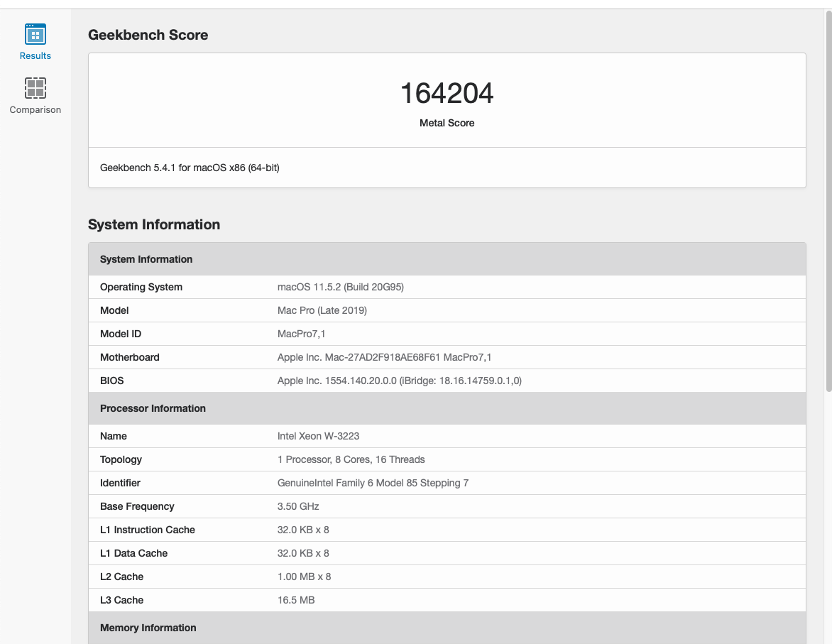This screenshot has height=644, width=832.
Task: Click the System Information page heading
Action: (x=154, y=224)
